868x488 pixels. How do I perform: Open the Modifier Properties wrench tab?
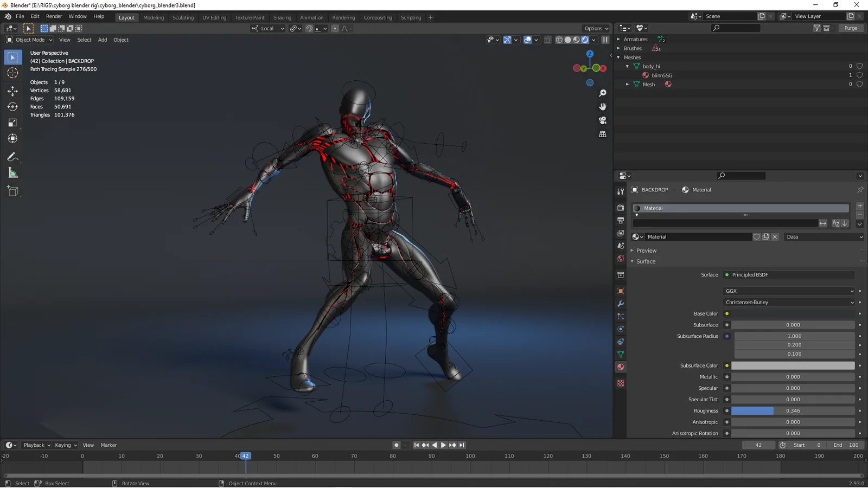620,304
